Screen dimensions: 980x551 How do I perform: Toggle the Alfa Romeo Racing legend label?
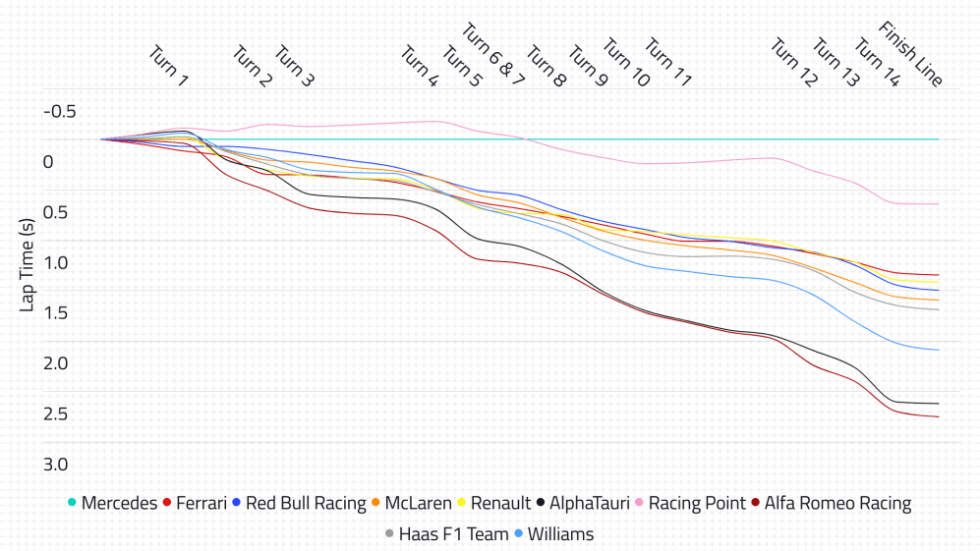tap(837, 504)
